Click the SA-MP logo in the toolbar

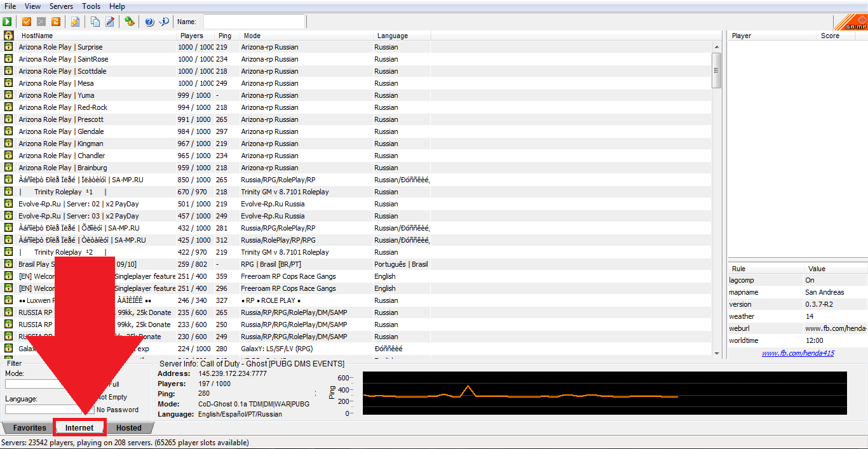[x=851, y=22]
